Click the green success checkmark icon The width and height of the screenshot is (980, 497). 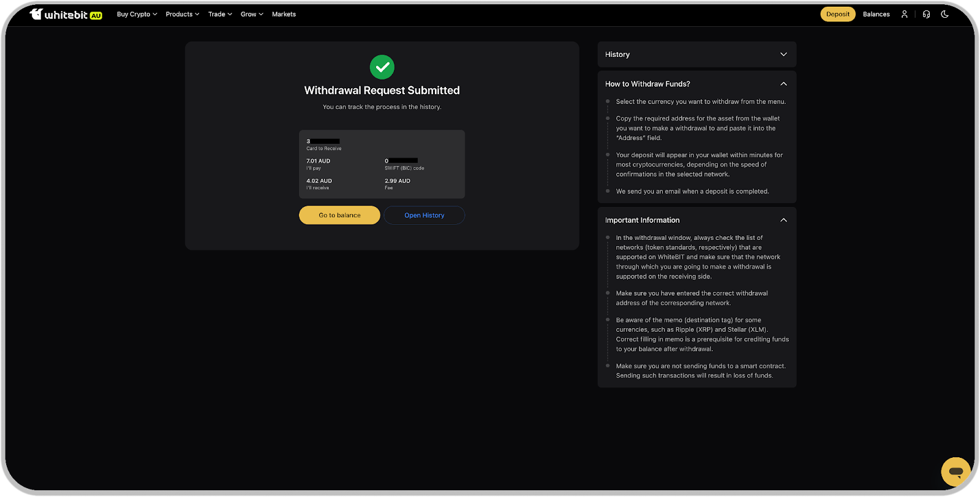(x=382, y=67)
